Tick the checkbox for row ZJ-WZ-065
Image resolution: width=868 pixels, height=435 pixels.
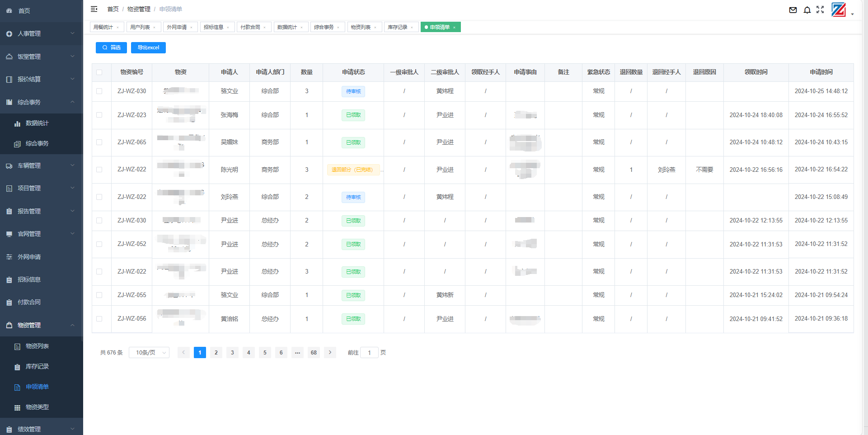click(99, 142)
